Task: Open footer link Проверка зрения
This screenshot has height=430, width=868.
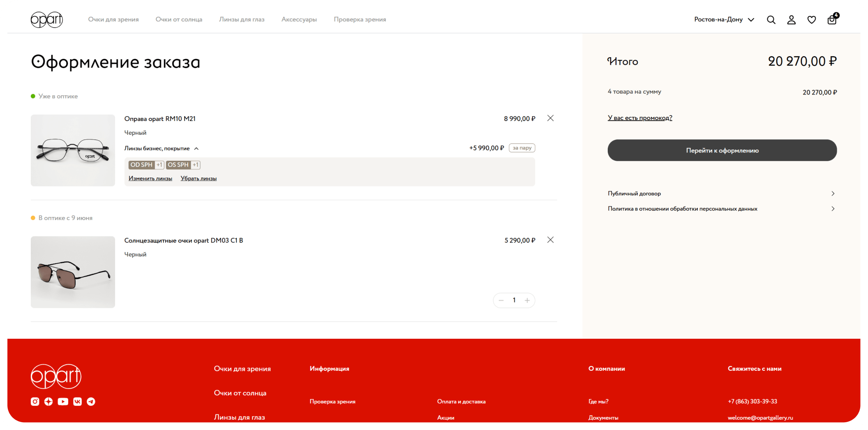Action: pos(332,402)
